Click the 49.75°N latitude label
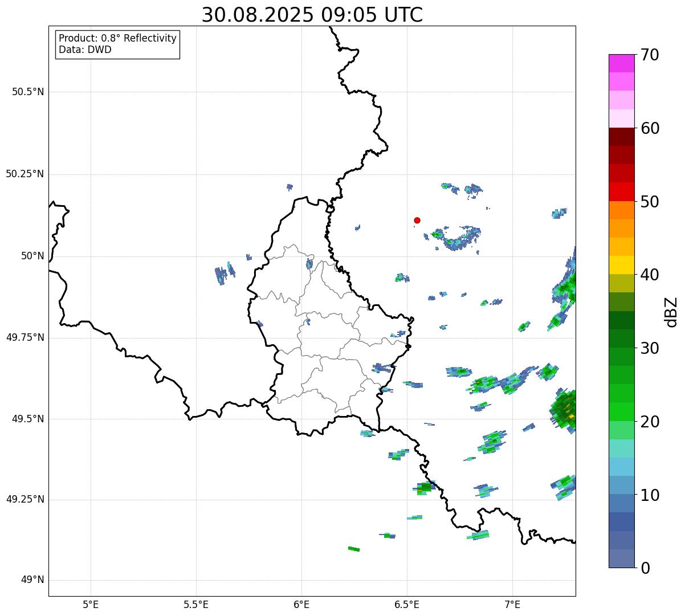Viewport: 685px width, 616px height. click(x=25, y=337)
